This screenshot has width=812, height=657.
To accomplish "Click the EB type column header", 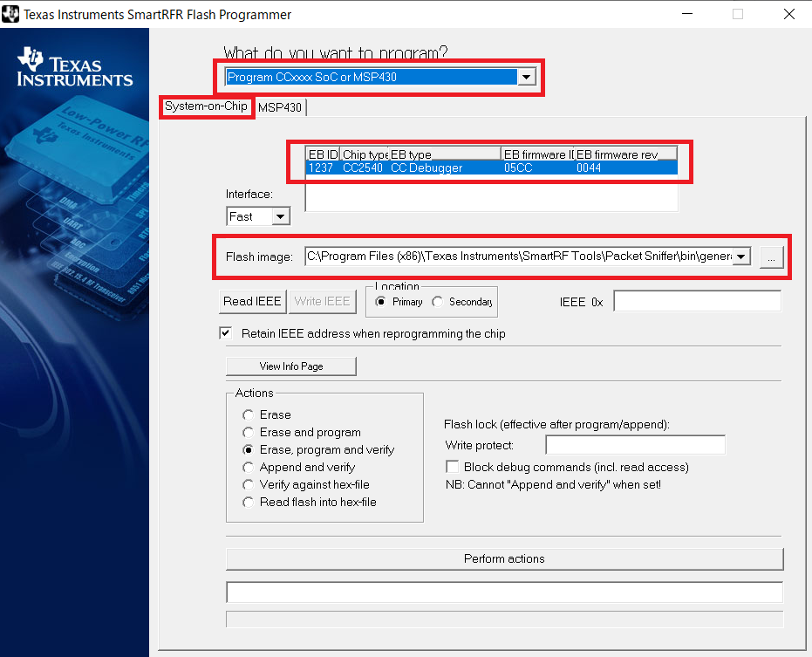I will coord(444,154).
